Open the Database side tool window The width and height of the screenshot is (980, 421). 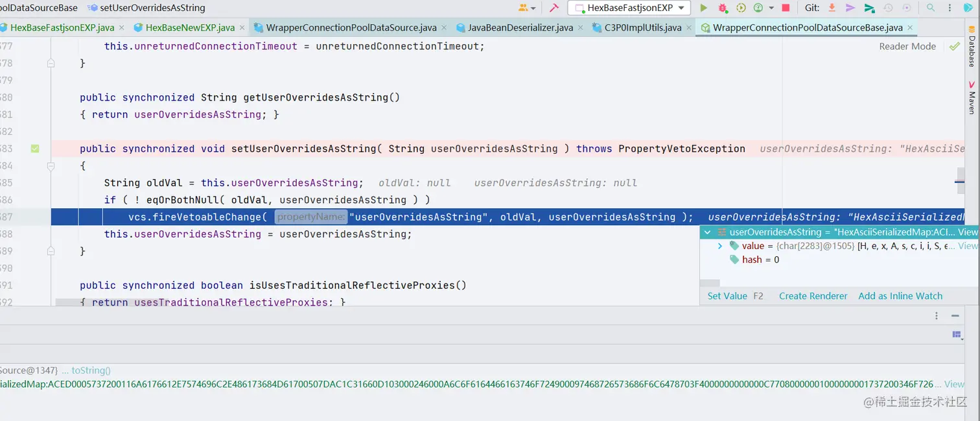(x=972, y=47)
